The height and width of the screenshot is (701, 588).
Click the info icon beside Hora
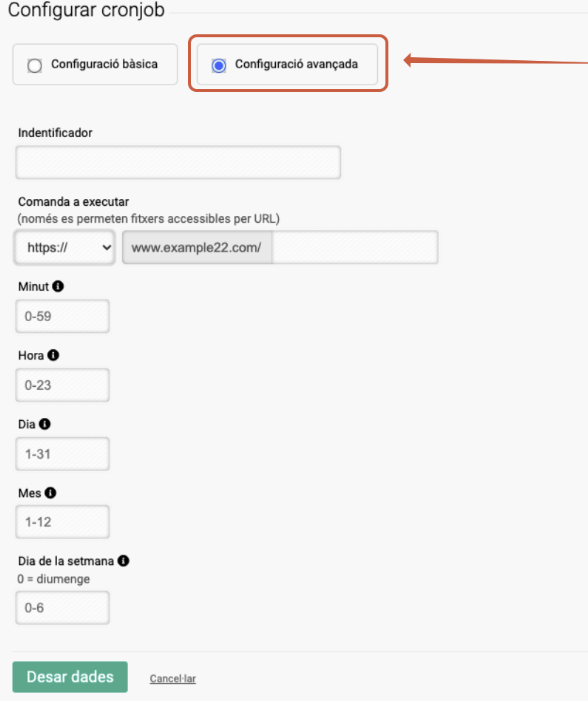click(x=53, y=355)
